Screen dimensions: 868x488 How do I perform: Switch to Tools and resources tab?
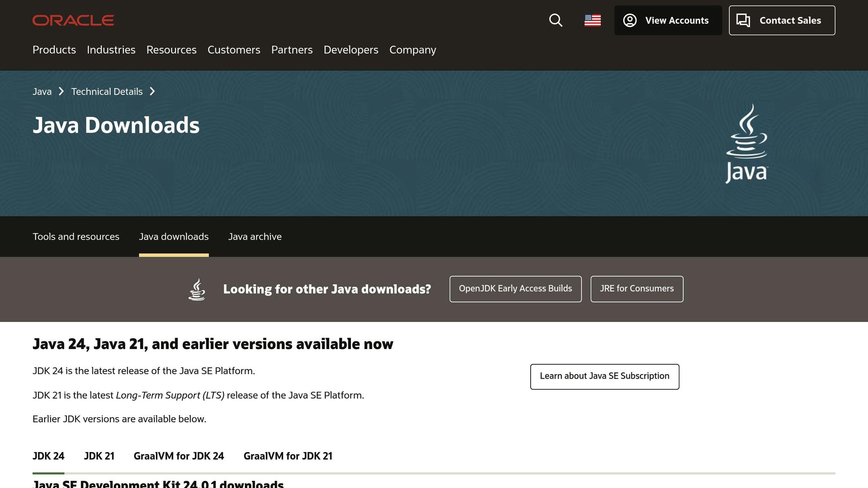tap(76, 237)
